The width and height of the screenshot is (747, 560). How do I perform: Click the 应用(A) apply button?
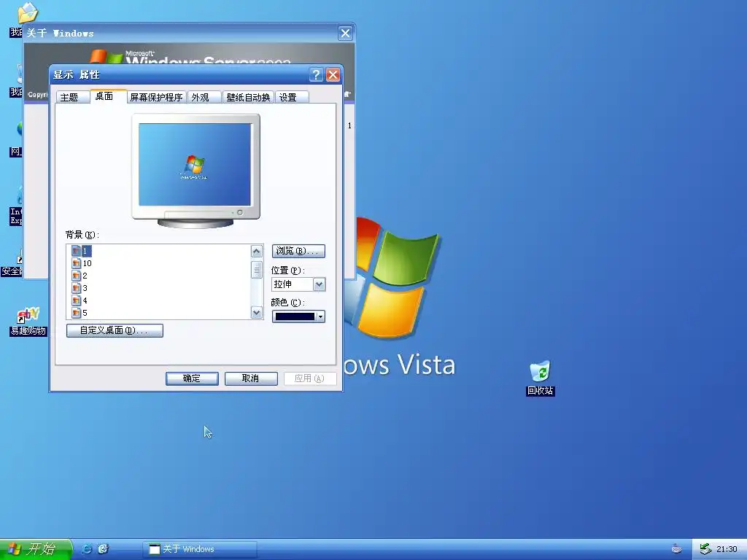point(309,378)
